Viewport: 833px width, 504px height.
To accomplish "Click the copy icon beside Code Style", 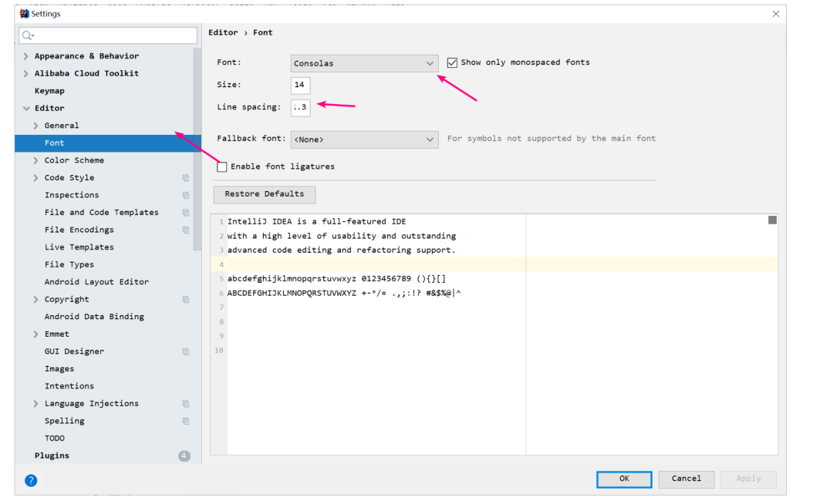I will 185,178.
